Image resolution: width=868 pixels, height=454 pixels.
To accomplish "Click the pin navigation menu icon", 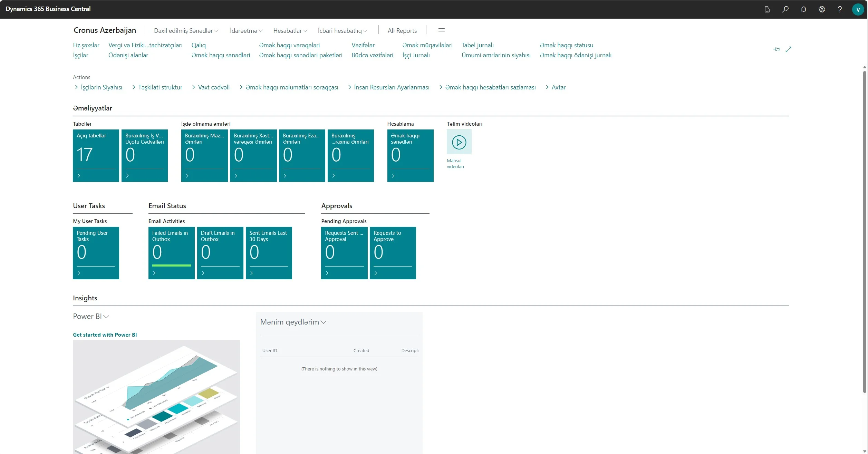I will point(777,49).
